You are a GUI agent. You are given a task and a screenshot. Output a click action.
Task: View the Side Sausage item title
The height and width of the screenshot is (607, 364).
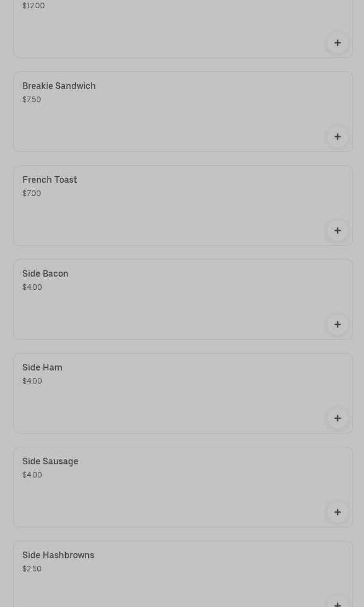(x=50, y=462)
